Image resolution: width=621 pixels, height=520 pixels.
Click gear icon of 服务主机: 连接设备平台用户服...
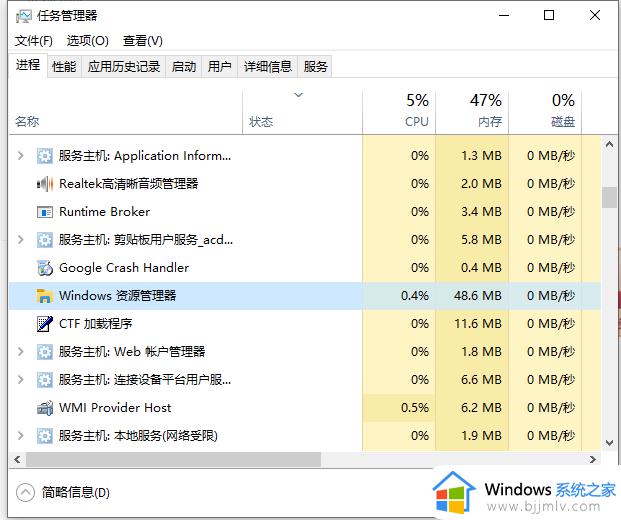45,380
